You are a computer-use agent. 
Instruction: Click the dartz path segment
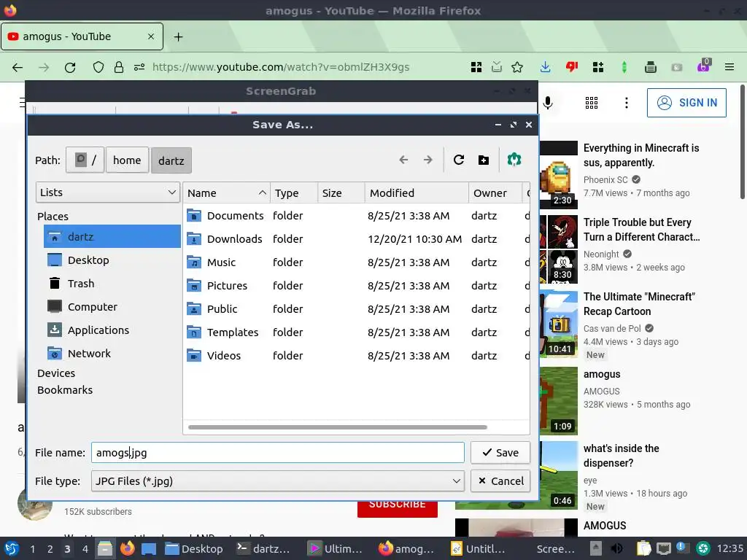pos(171,160)
